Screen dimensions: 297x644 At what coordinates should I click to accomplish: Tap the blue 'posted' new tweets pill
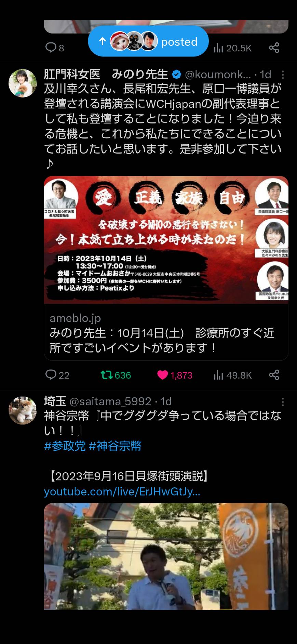(148, 41)
